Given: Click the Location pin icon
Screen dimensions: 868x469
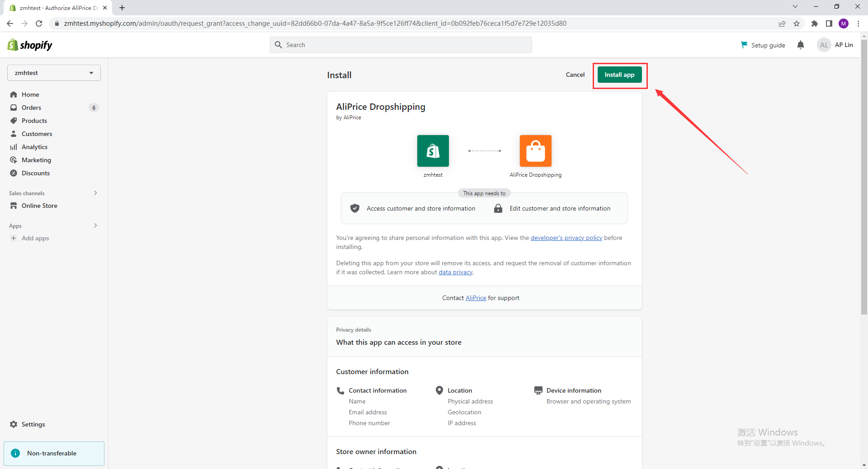Looking at the screenshot, I should (x=439, y=390).
